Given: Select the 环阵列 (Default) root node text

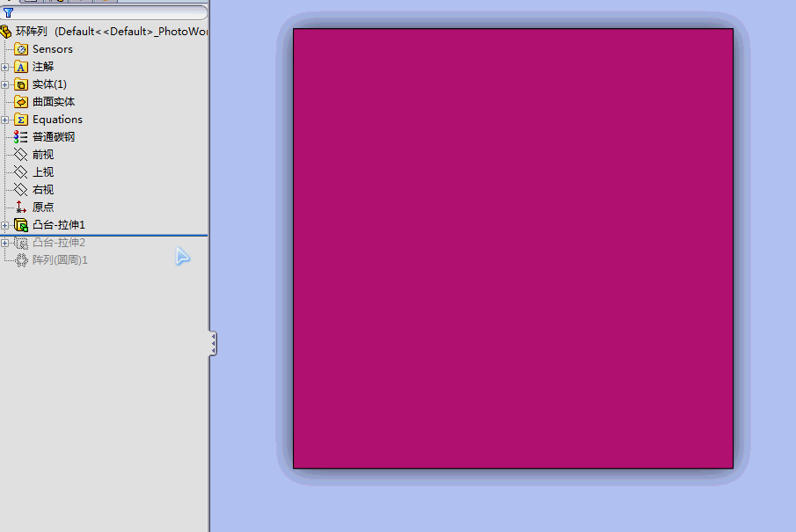Looking at the screenshot, I should pyautogui.click(x=112, y=32).
